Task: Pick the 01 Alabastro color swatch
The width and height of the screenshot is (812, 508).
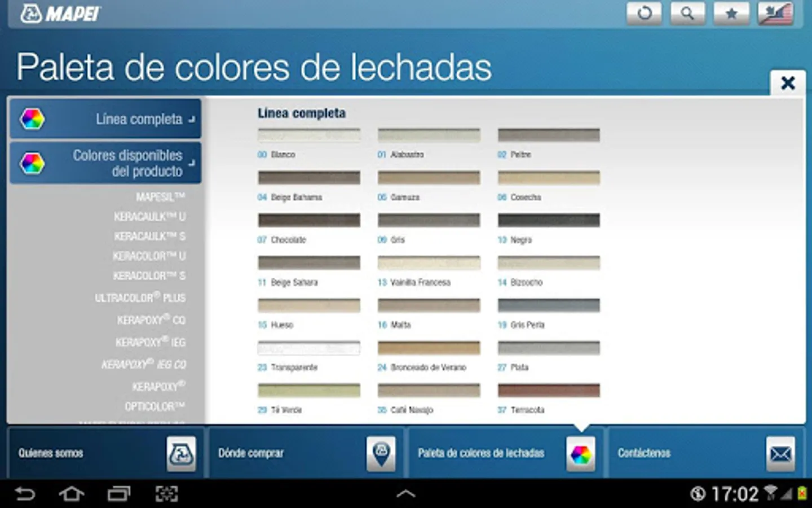Action: [x=429, y=135]
